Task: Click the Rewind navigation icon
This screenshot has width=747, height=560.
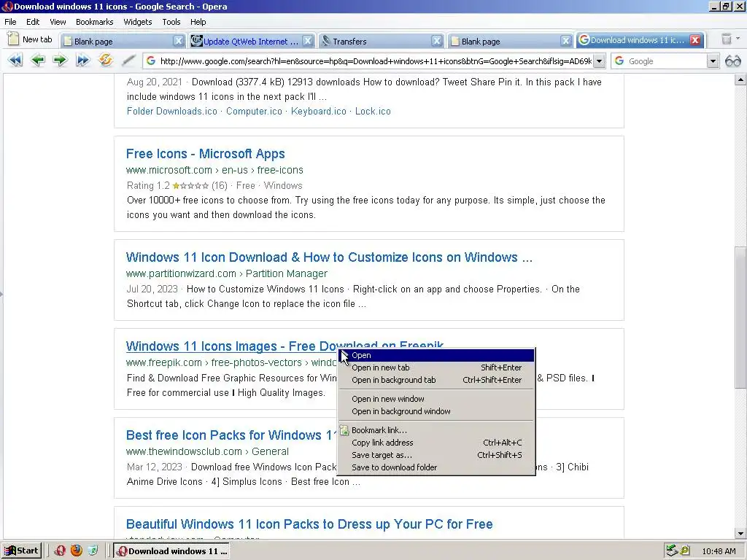Action: click(15, 61)
